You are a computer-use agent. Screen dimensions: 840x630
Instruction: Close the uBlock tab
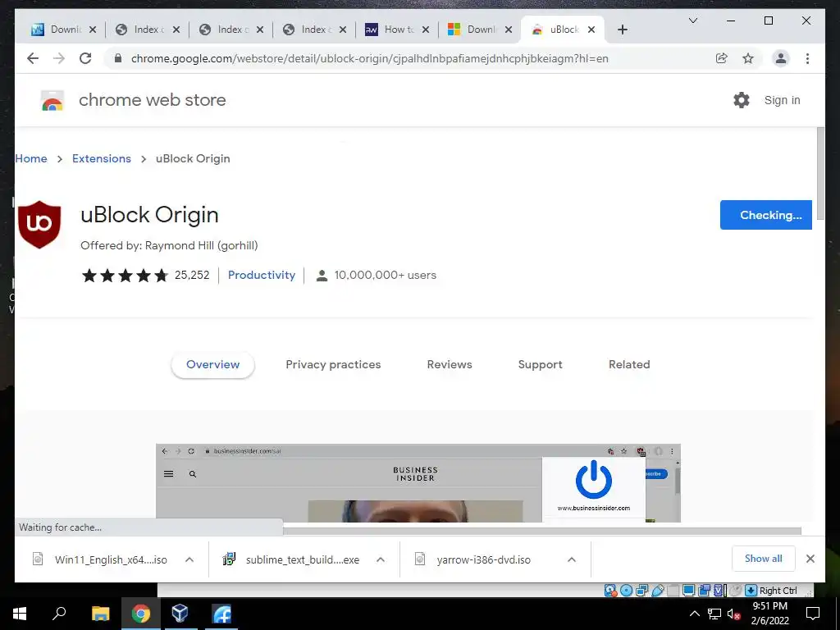point(591,30)
